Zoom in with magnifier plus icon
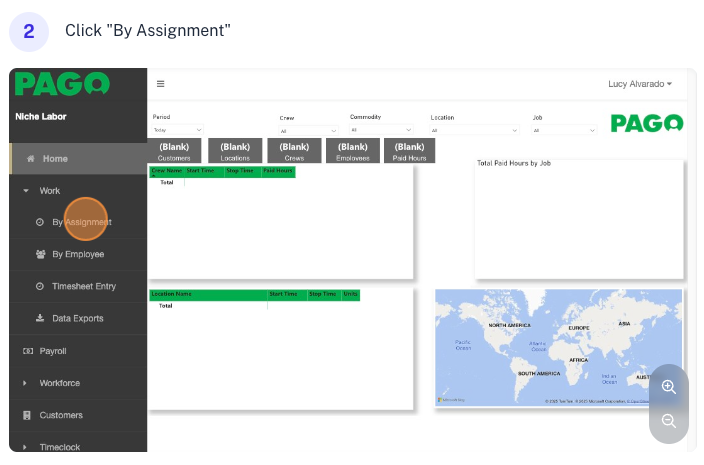Image resolution: width=704 pixels, height=465 pixels. (x=669, y=387)
